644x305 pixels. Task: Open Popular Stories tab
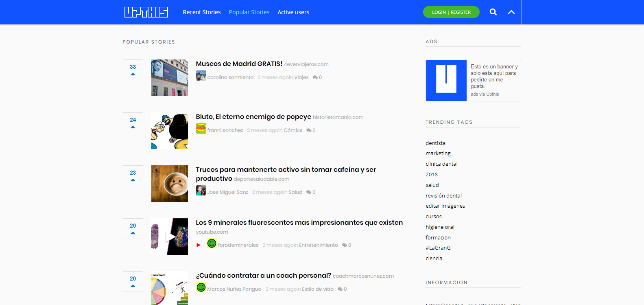[249, 12]
